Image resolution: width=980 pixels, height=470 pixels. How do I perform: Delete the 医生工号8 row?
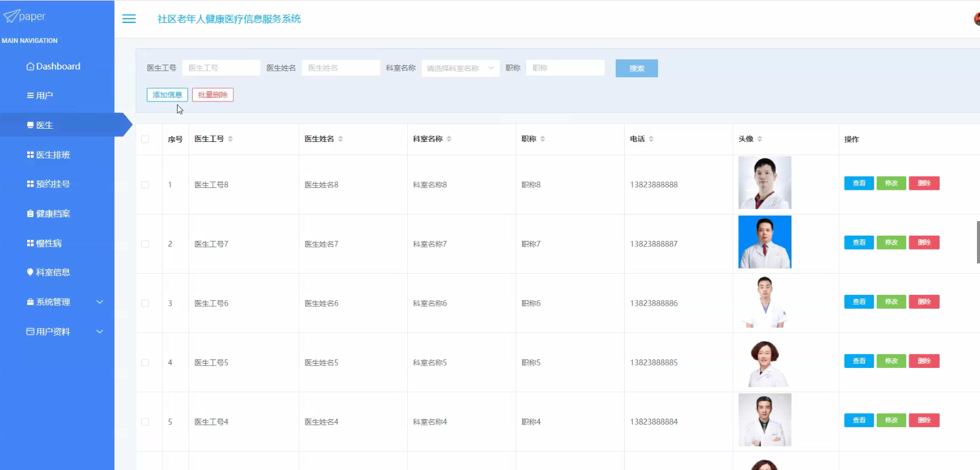pos(924,183)
